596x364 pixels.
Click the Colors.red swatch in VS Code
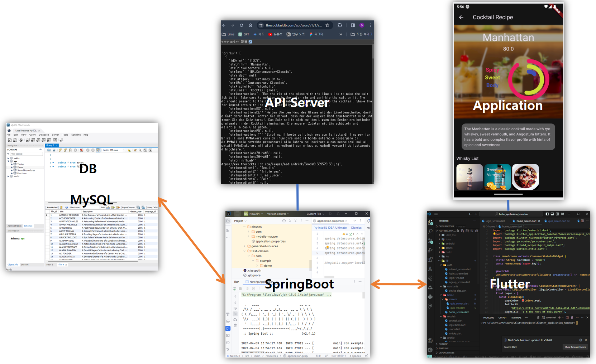pos(523,301)
